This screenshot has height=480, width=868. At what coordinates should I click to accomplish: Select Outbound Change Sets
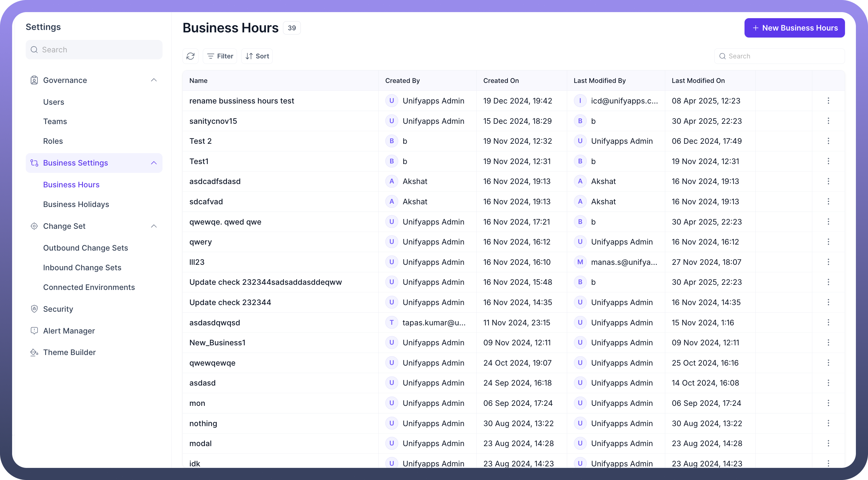pyautogui.click(x=86, y=248)
